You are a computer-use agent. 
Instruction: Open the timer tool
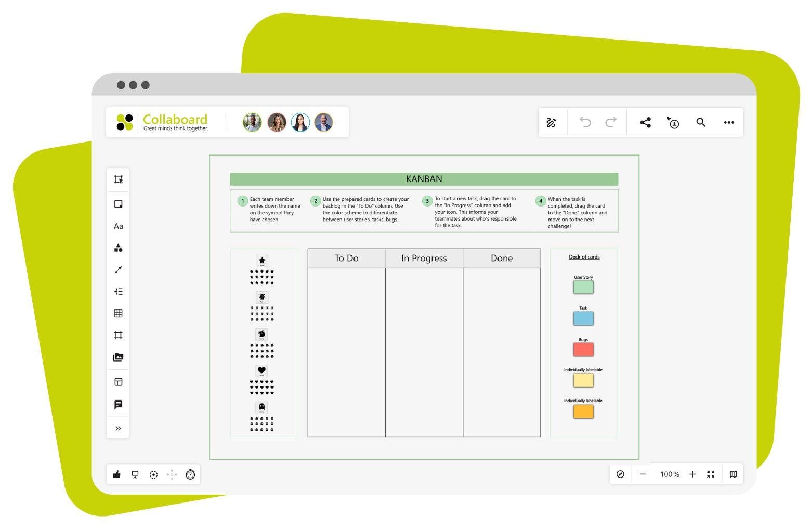190,474
